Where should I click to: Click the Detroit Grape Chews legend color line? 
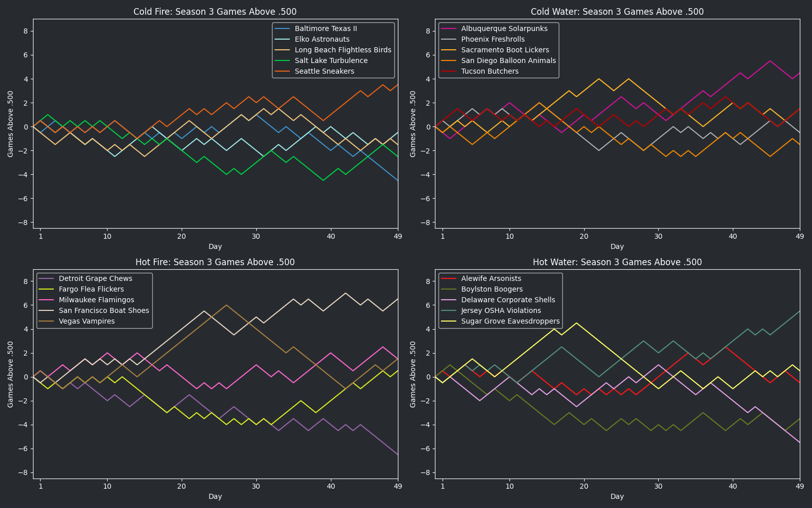pyautogui.click(x=47, y=278)
